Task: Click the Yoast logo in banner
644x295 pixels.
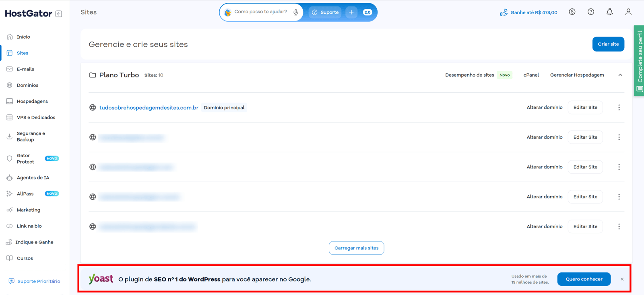Action: [101, 279]
